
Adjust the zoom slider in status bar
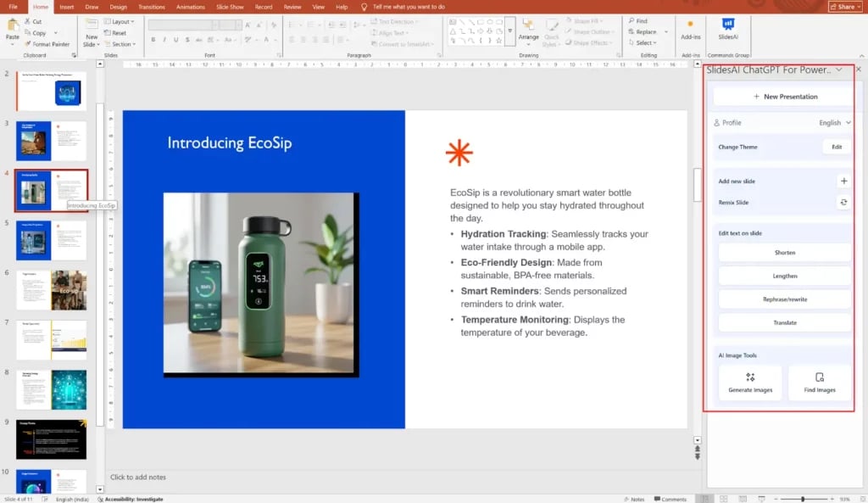click(802, 499)
